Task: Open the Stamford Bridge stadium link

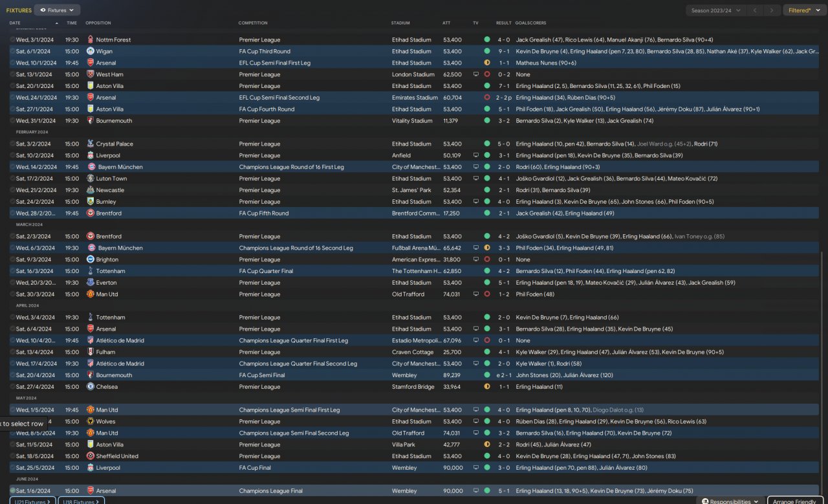Action: (414, 387)
